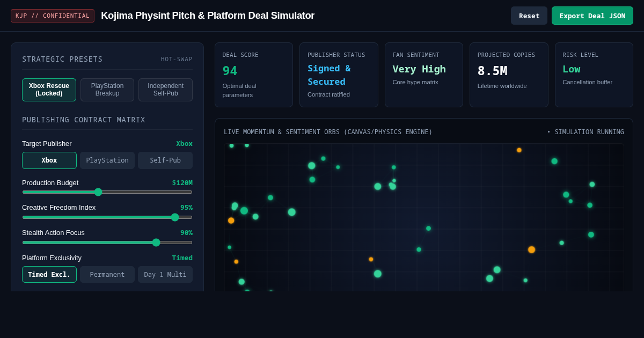644x338 pixels.
Task: Click the $120M production budget value
Action: point(182,183)
